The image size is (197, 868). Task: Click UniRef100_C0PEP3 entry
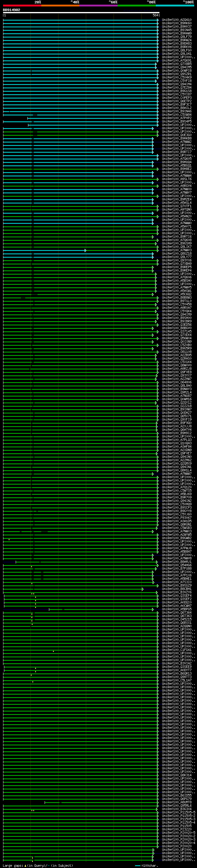[177, 98]
